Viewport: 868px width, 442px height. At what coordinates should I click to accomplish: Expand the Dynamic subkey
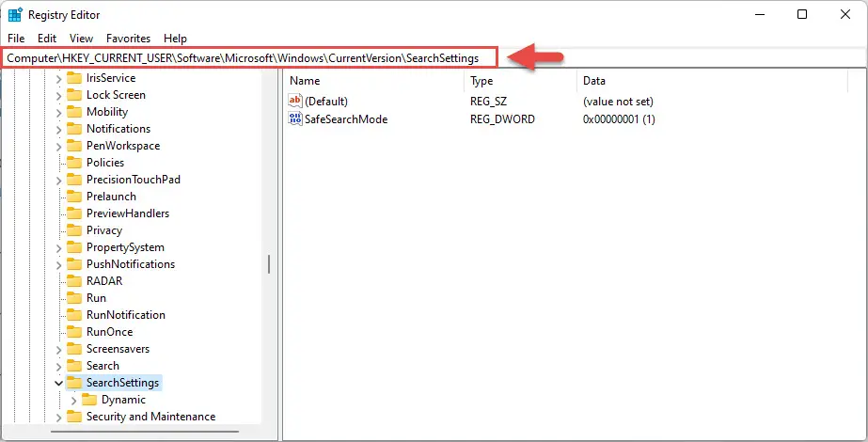coord(73,401)
